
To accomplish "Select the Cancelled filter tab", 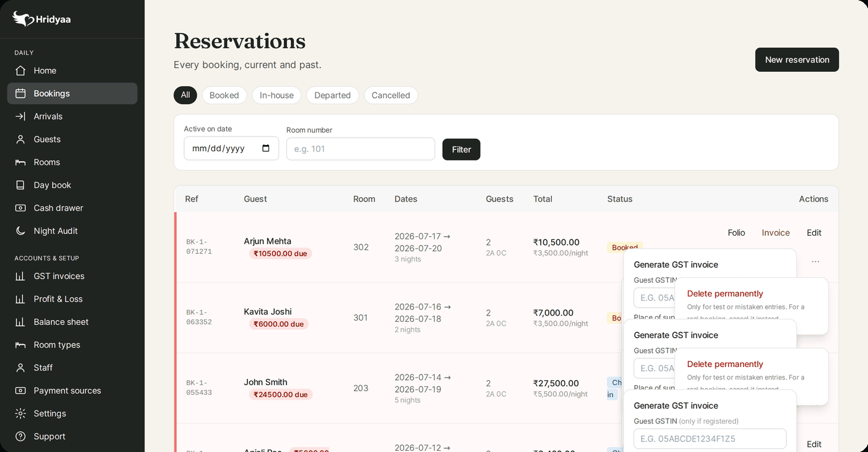I will (391, 95).
